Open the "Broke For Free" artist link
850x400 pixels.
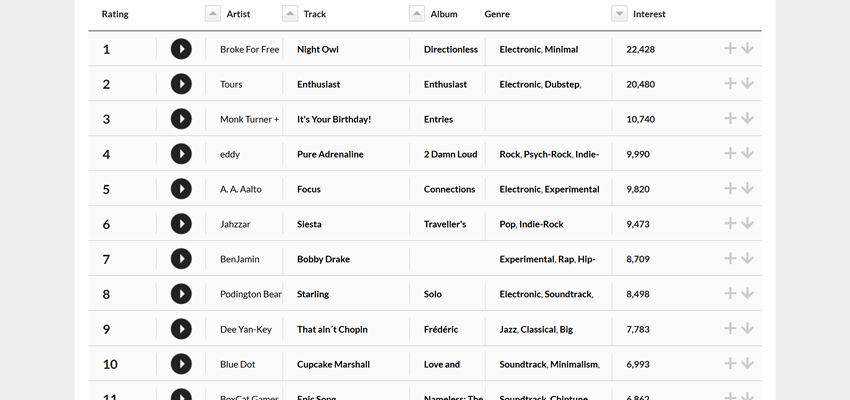tap(249, 49)
